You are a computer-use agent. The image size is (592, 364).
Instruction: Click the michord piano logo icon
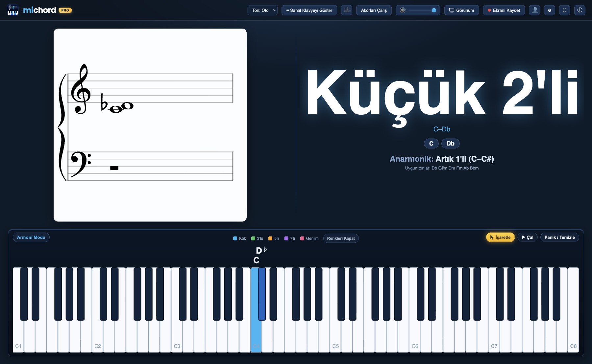click(13, 10)
